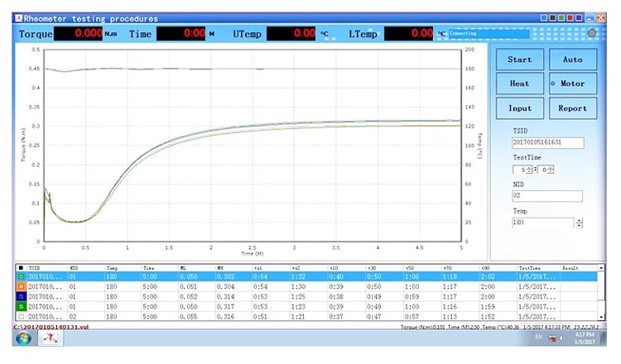Toggle the select-all checkbox in table header

21,268
